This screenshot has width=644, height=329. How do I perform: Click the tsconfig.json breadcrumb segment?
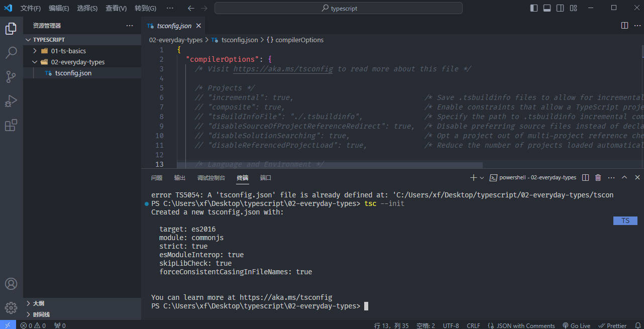tap(235, 40)
